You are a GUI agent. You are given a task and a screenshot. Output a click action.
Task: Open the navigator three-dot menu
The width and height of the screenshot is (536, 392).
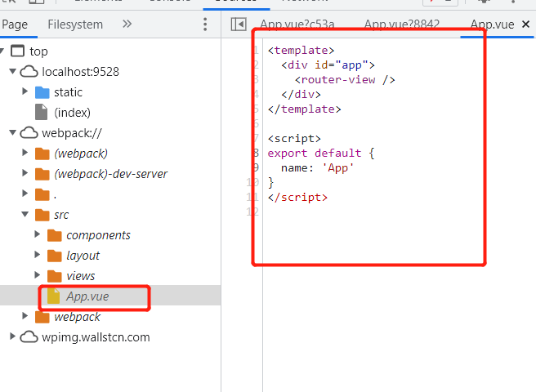[x=205, y=24]
